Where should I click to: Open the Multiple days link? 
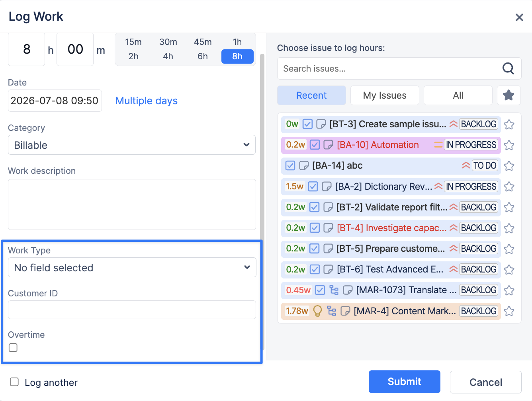[147, 101]
